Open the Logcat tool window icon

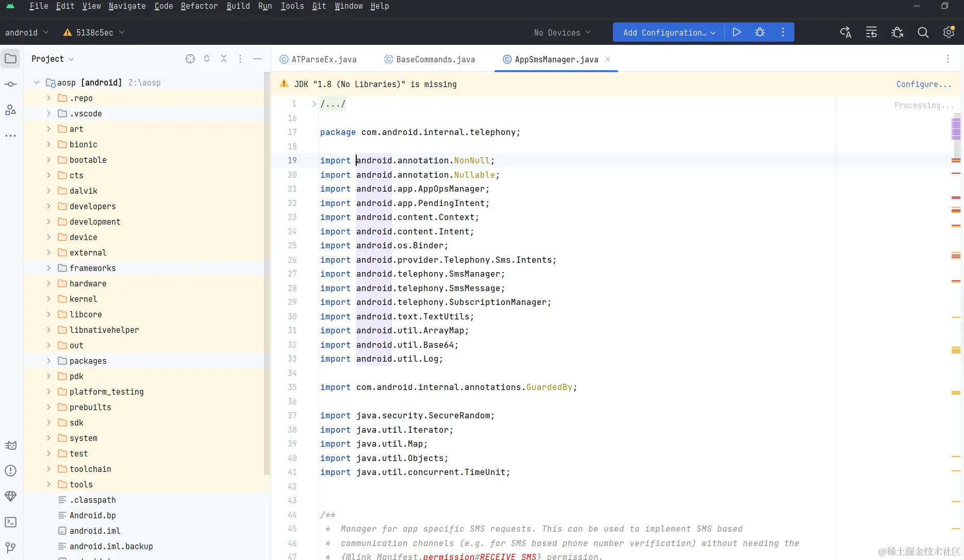(x=11, y=445)
